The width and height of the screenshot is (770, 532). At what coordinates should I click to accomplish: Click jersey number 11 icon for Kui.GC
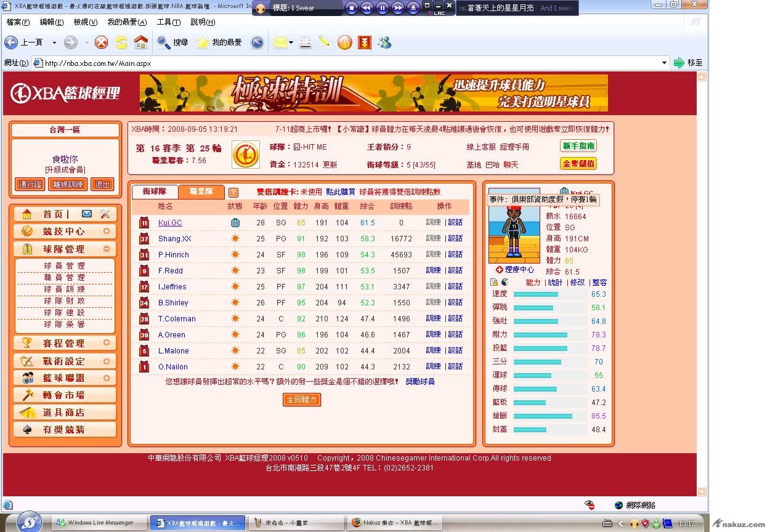point(144,223)
